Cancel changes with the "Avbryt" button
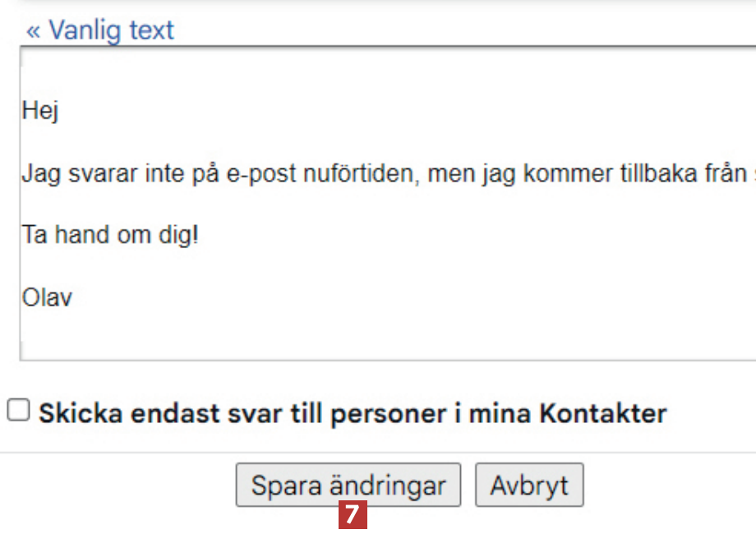756x557 pixels. pos(529,486)
